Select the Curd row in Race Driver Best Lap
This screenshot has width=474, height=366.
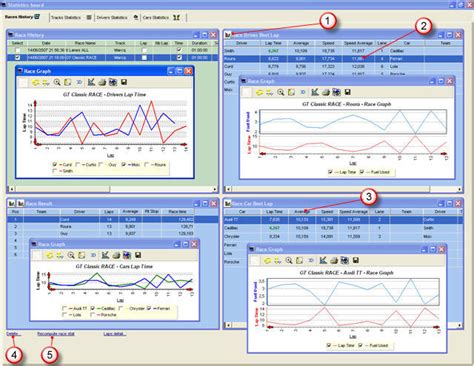pyautogui.click(x=343, y=66)
